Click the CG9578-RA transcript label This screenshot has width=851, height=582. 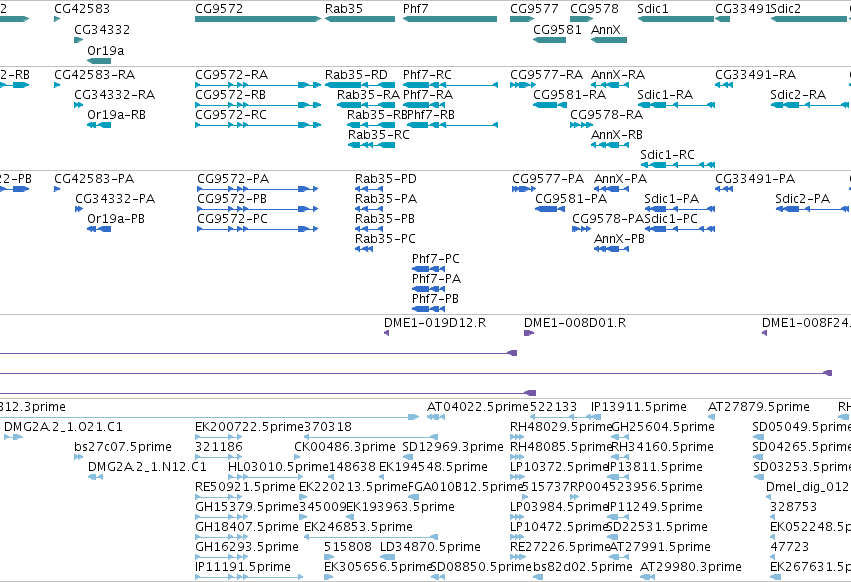point(607,115)
